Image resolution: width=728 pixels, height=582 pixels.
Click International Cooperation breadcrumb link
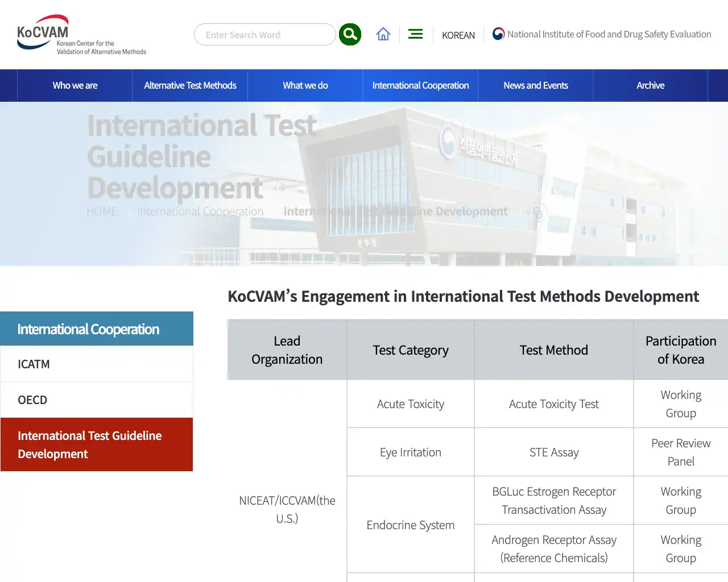(x=200, y=211)
